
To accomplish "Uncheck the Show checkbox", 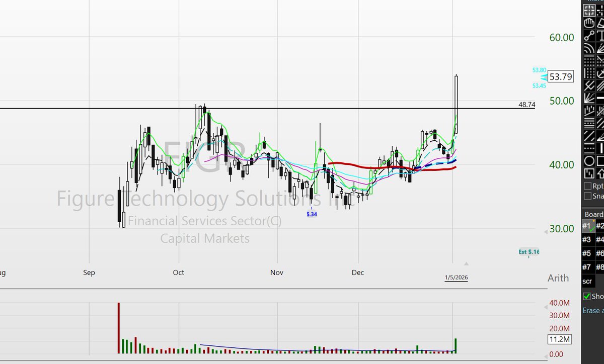I will [587, 297].
